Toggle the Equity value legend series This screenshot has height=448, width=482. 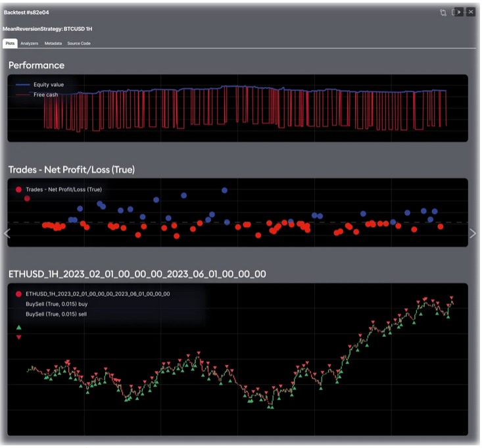pyautogui.click(x=49, y=85)
